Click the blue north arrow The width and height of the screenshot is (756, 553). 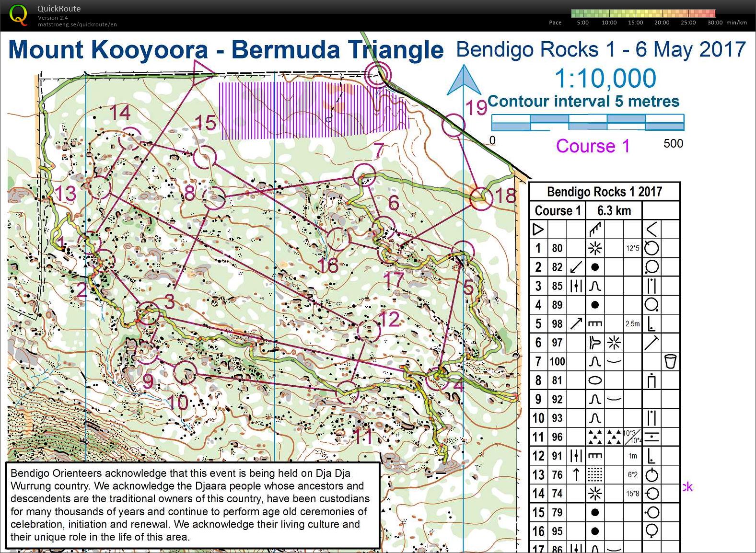coord(463,81)
